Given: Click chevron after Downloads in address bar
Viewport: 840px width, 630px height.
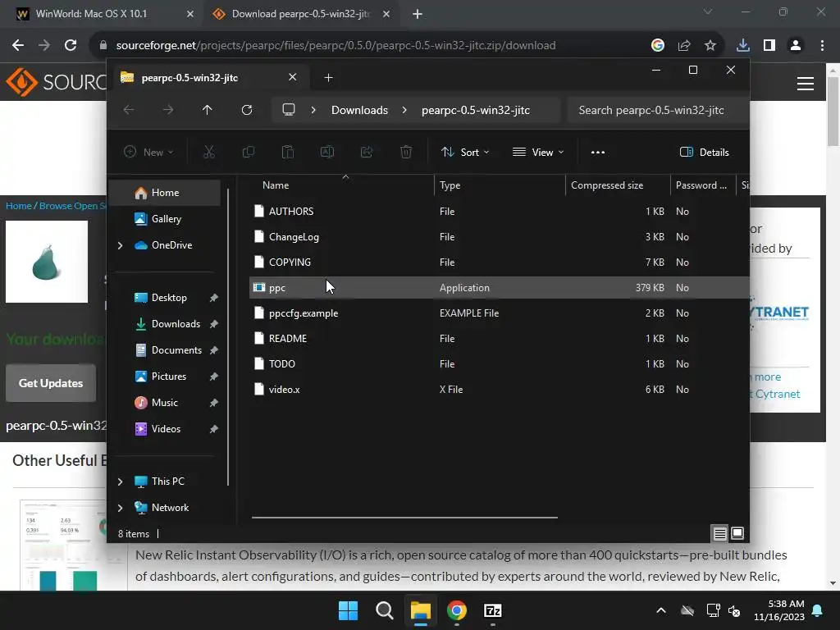Looking at the screenshot, I should point(404,110).
